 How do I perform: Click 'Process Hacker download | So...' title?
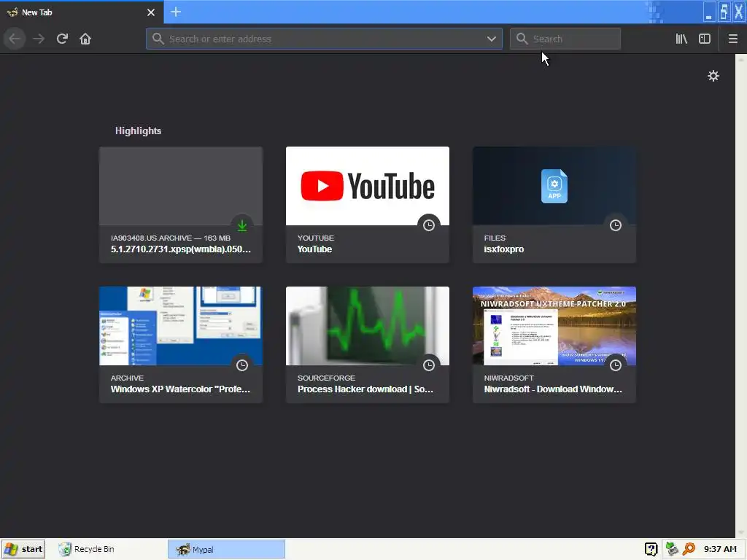[365, 389]
